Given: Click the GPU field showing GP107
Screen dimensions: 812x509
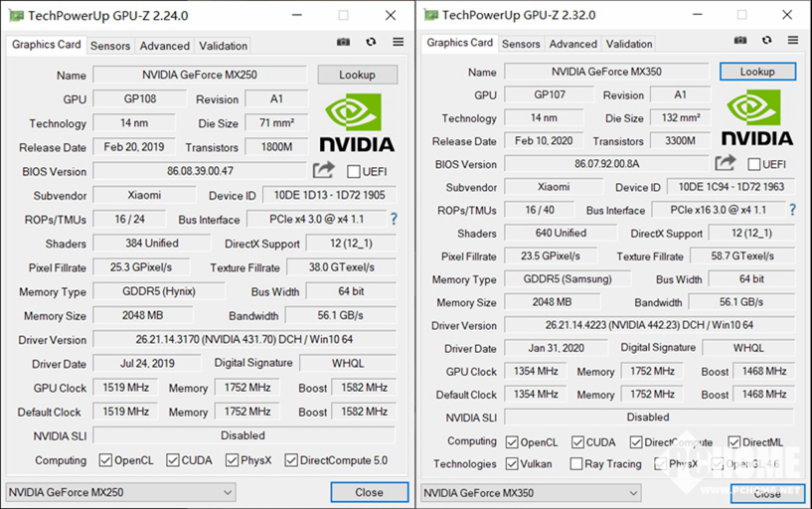Looking at the screenshot, I should [550, 94].
